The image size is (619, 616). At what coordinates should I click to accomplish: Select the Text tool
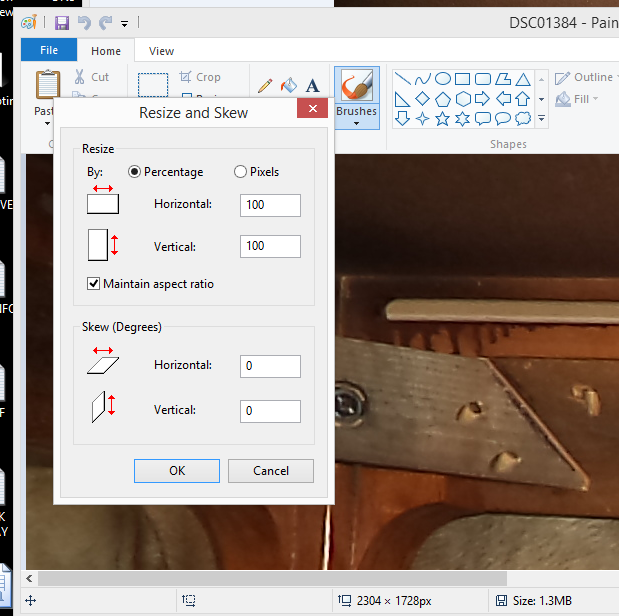tap(312, 85)
